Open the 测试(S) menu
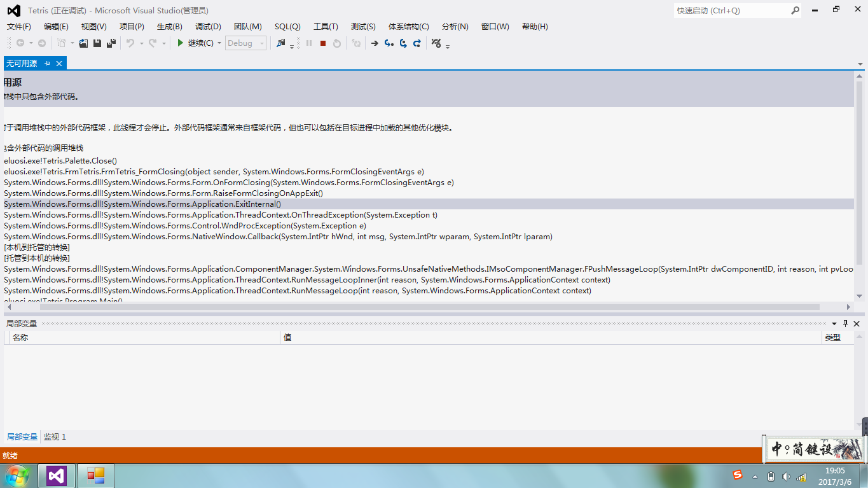The width and height of the screenshot is (868, 488). tap(363, 27)
